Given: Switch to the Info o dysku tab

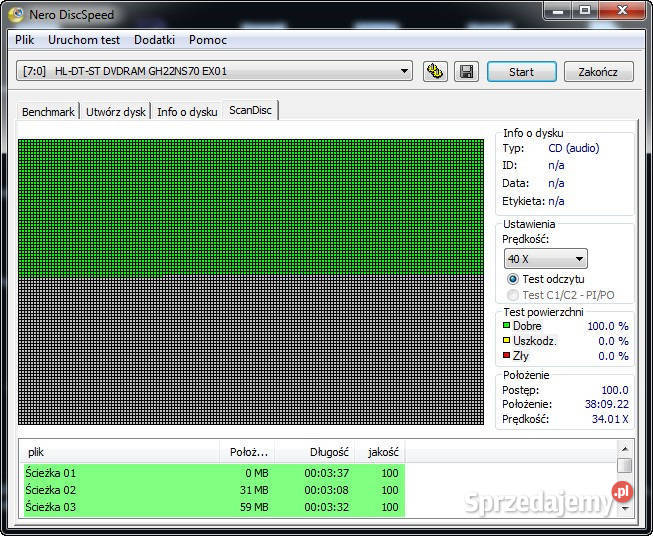Looking at the screenshot, I should pos(187,112).
